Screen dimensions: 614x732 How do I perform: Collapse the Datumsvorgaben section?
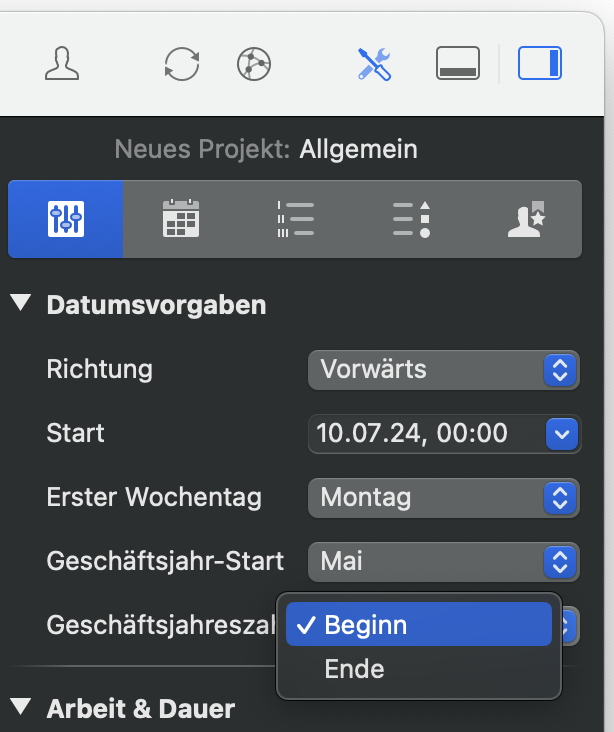click(21, 304)
